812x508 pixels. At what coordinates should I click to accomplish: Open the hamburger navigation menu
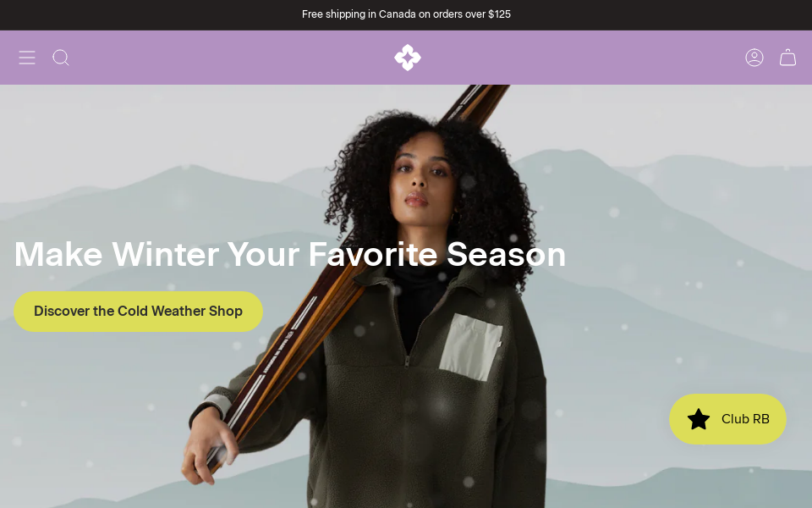(27, 58)
